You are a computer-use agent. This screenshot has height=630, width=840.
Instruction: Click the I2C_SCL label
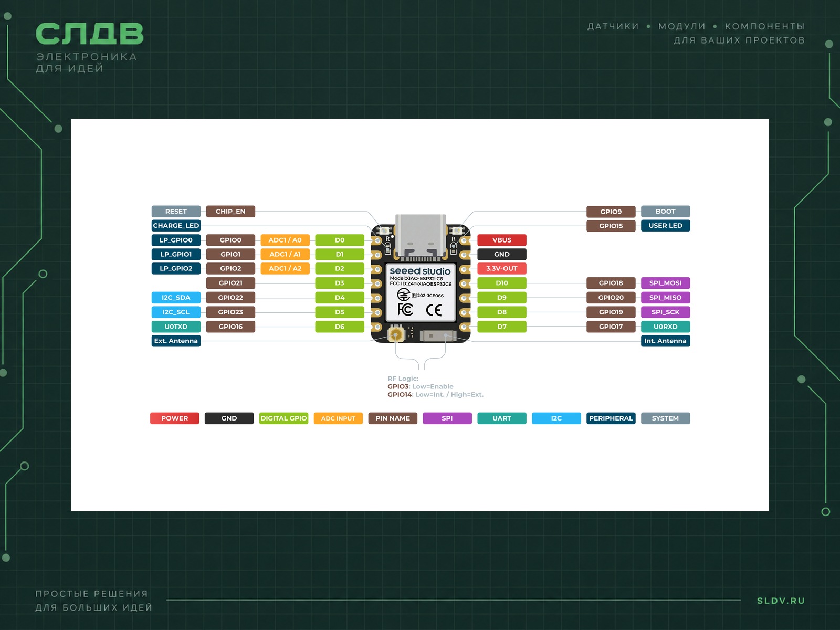click(x=176, y=312)
